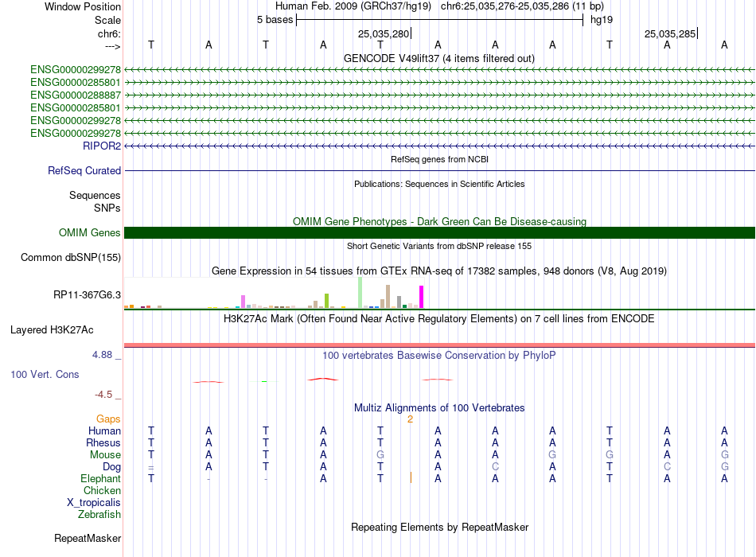
Task: Open the OMIM Gene Phenotypes track title
Action: pyautogui.click(x=439, y=221)
